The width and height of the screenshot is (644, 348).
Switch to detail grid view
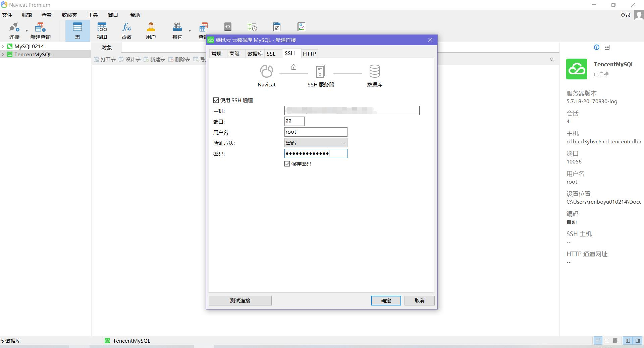615,341
